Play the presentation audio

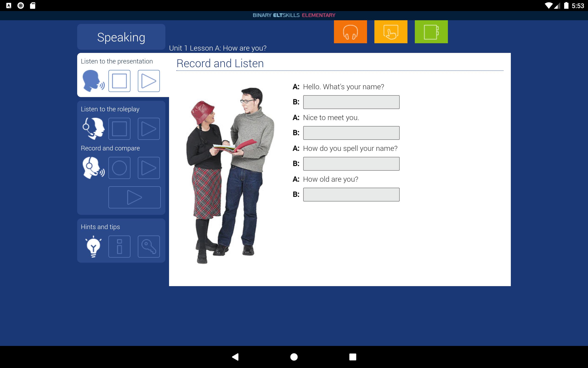tap(149, 81)
